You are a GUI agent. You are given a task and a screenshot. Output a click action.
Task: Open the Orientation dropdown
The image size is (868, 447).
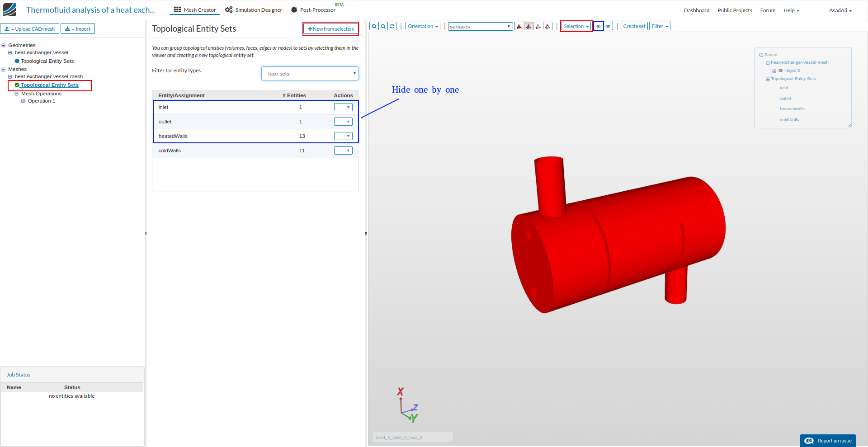(x=422, y=26)
